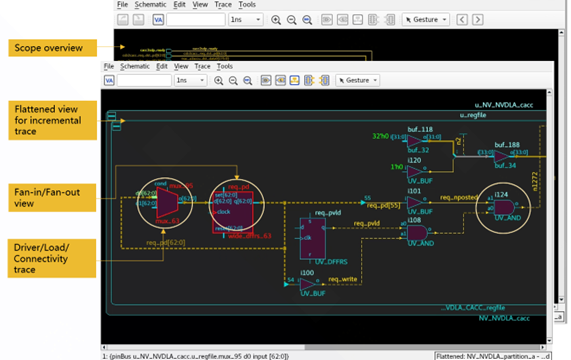Click zoom fit icon in front toolbar
Viewport: 571px width, 360px height.
248,80
